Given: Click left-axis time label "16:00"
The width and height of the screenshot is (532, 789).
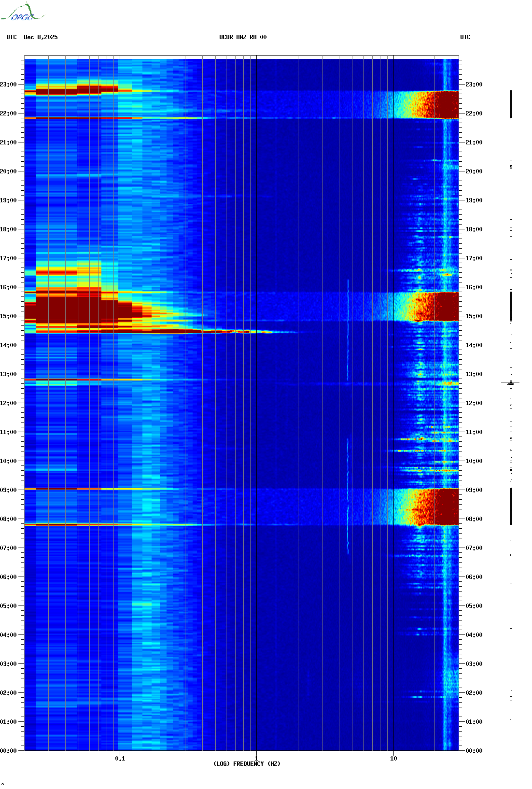Looking at the screenshot, I should pos(8,287).
